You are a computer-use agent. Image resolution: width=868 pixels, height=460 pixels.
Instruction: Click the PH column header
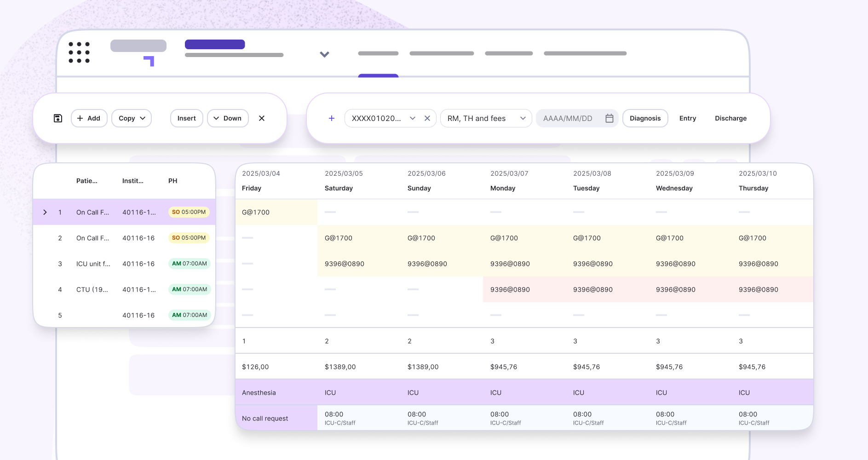tap(173, 181)
